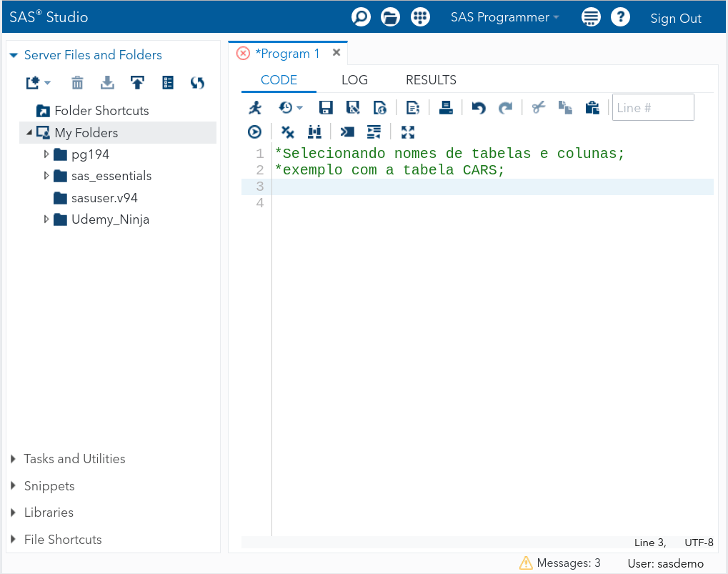This screenshot has width=728, height=574.
Task: Expand the sas_essentials folder
Action: (x=46, y=176)
